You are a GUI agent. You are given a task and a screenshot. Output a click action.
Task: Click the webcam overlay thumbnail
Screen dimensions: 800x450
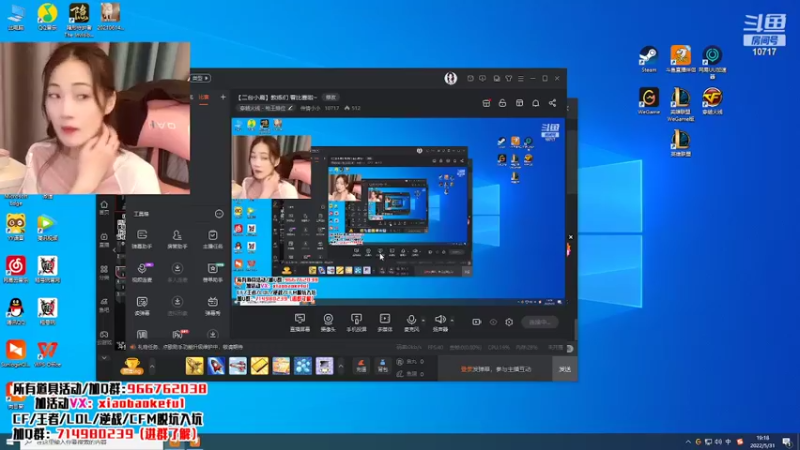pyautogui.click(x=95, y=118)
